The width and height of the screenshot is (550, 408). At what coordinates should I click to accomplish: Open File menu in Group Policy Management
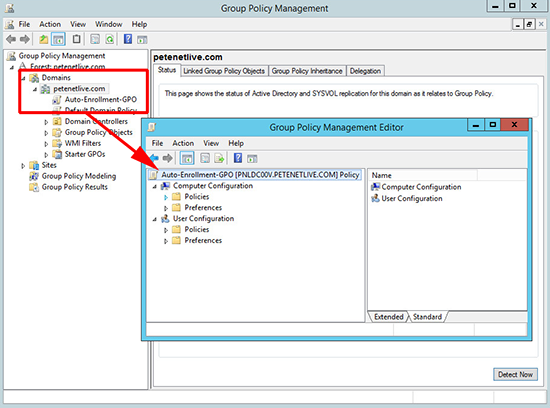[24, 24]
